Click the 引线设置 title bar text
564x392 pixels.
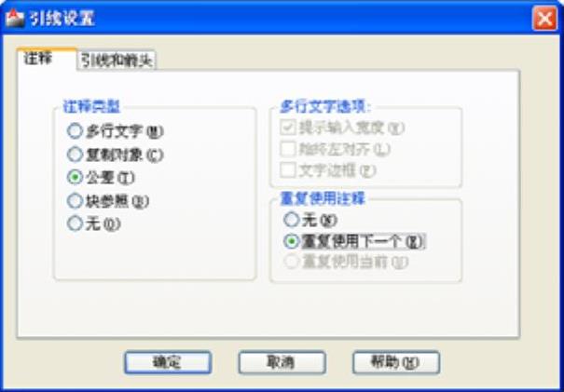(62, 19)
